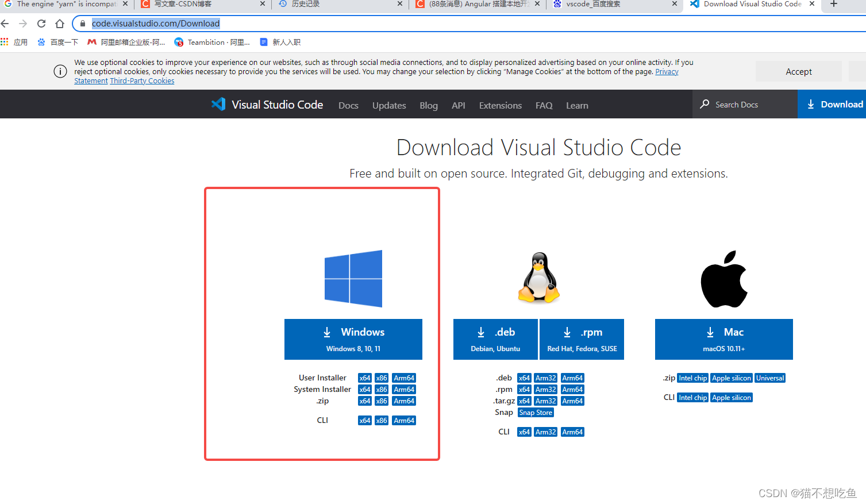Open the Teambition bookmark
The width and height of the screenshot is (866, 504).
(x=212, y=42)
